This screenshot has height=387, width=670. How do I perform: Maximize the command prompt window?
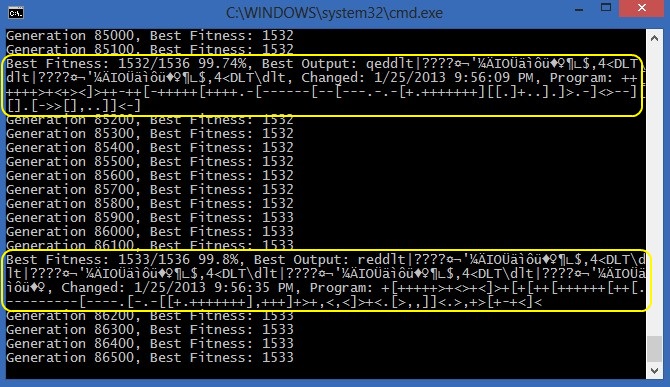[605, 8]
